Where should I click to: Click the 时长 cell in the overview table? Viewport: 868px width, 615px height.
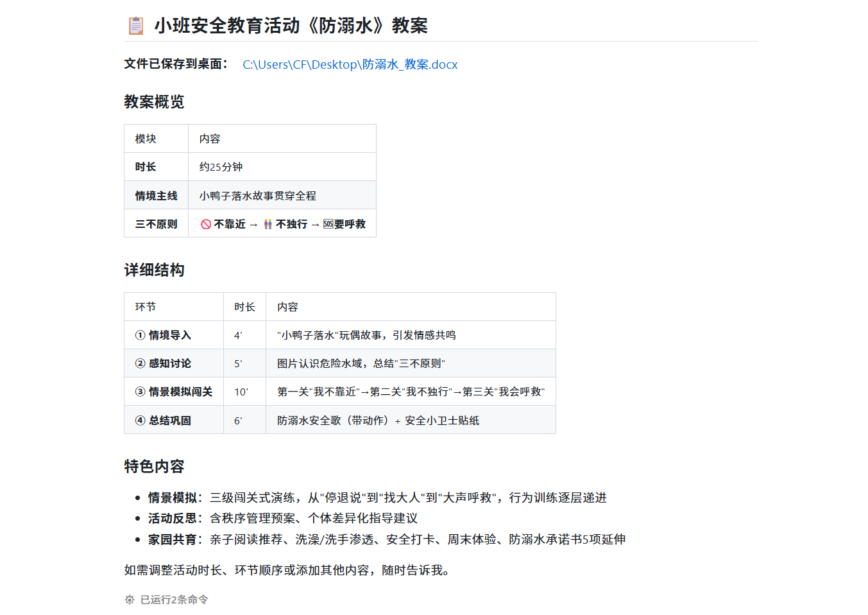click(156, 167)
